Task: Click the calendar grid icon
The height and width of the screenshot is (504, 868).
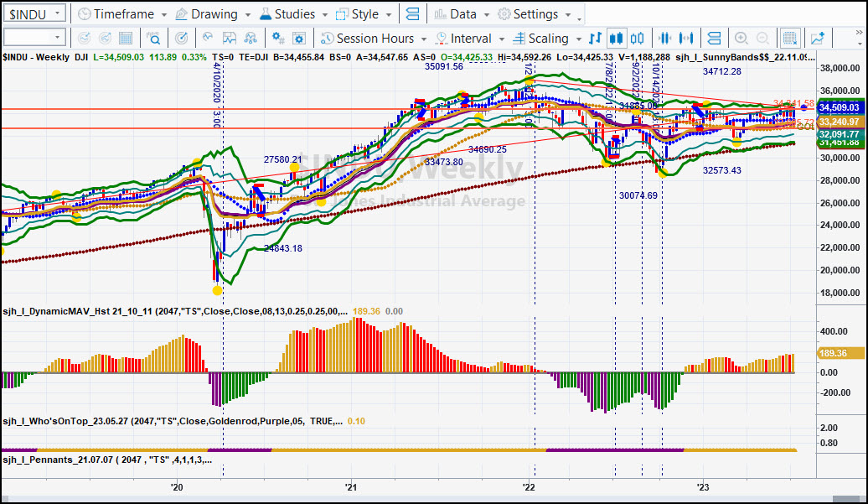Action: (x=127, y=39)
